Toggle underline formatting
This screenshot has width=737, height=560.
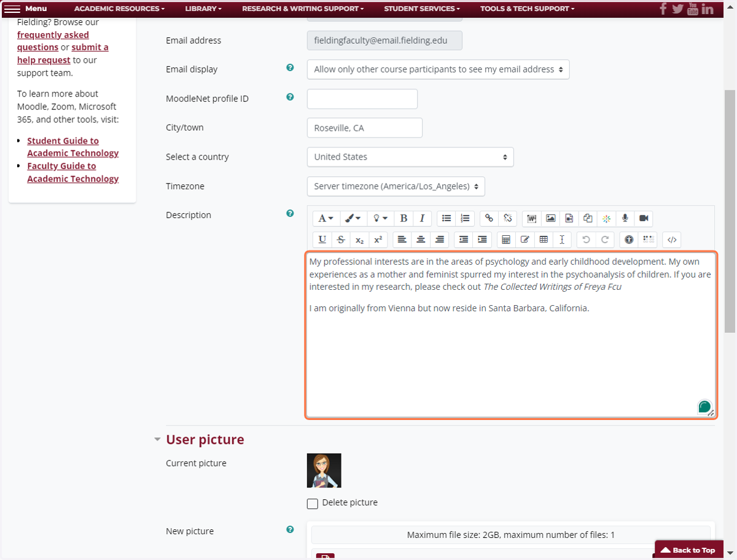[322, 240]
